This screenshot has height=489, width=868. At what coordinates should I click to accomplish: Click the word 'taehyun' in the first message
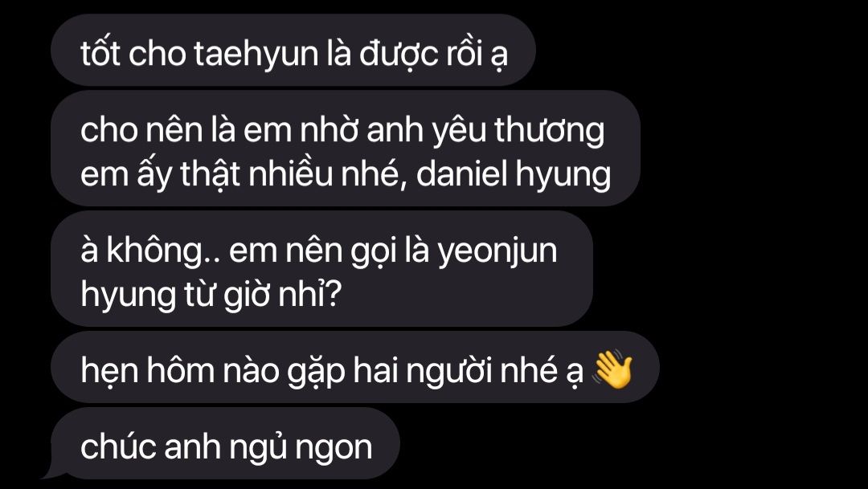[x=256, y=55]
